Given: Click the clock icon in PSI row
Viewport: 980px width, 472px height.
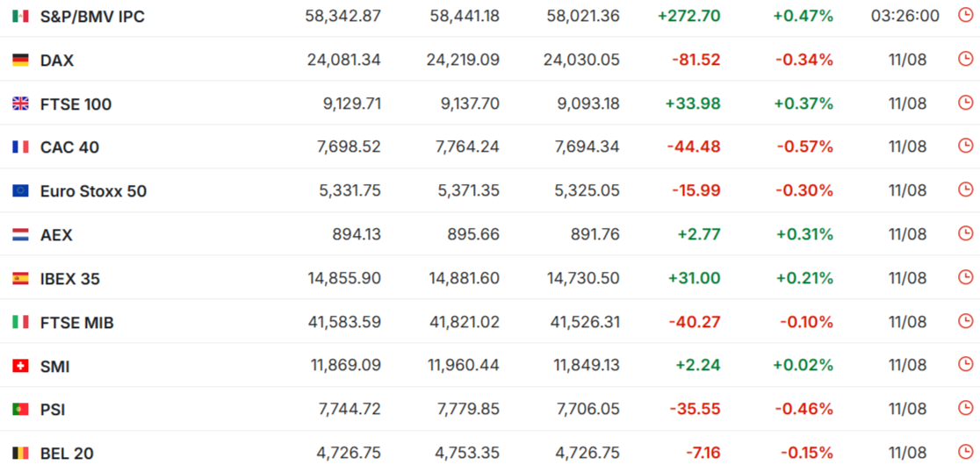Looking at the screenshot, I should point(966,409).
